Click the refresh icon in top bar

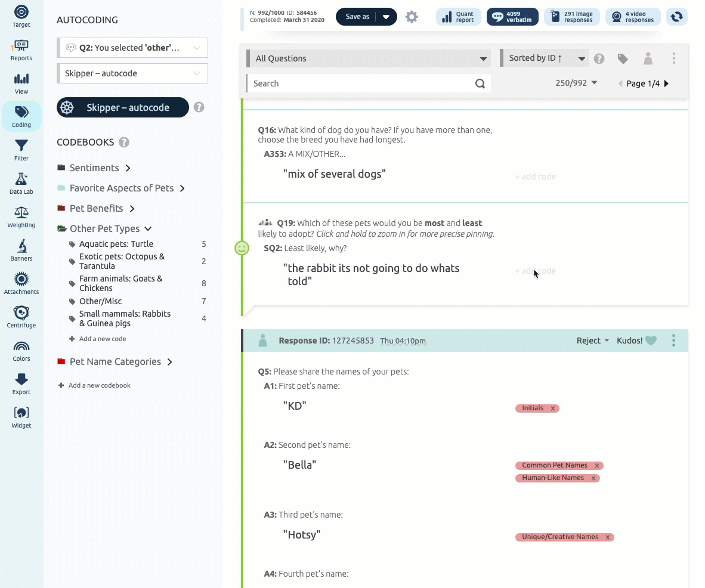[677, 17]
